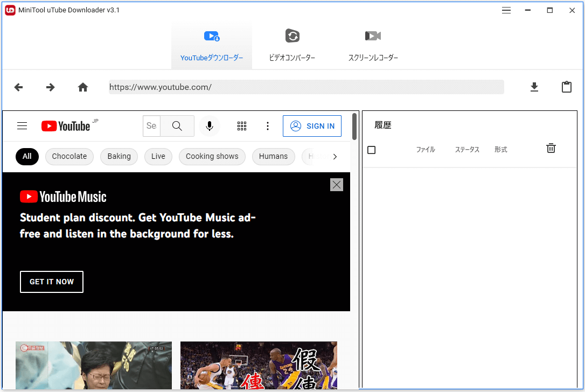The width and height of the screenshot is (585, 392).
Task: Select the Cooking shows chip
Action: point(212,156)
